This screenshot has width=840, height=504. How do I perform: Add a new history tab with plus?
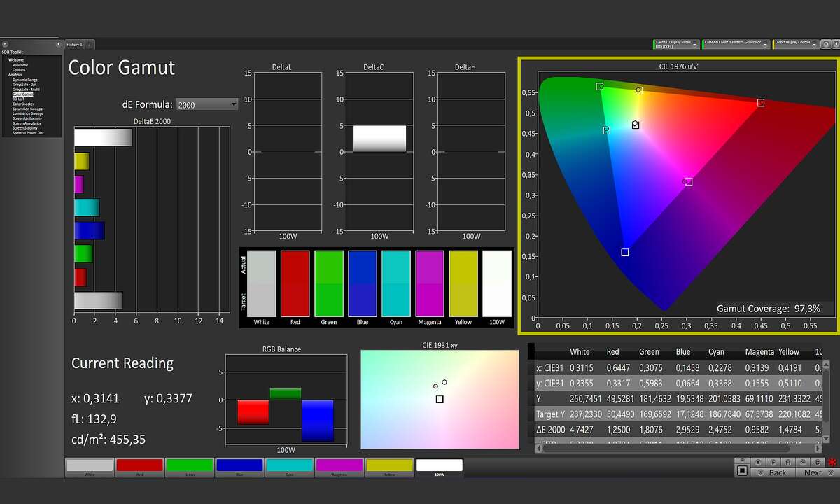[89, 45]
